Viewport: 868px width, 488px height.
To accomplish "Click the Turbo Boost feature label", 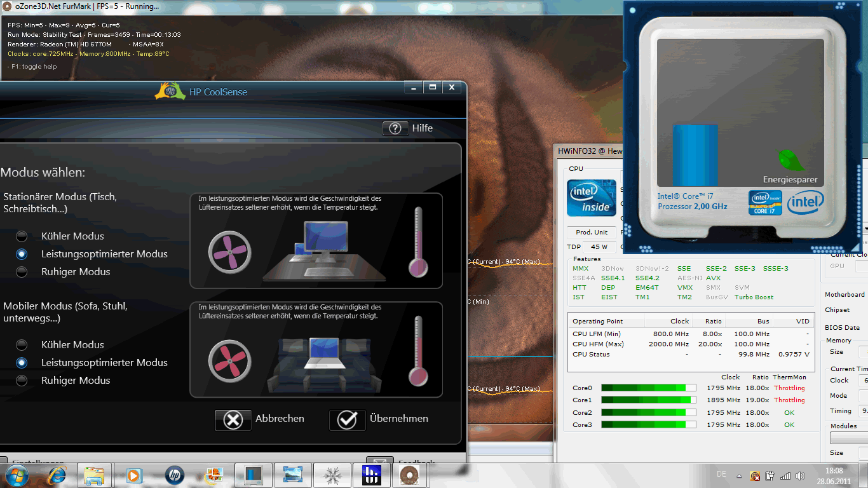I will 754,297.
